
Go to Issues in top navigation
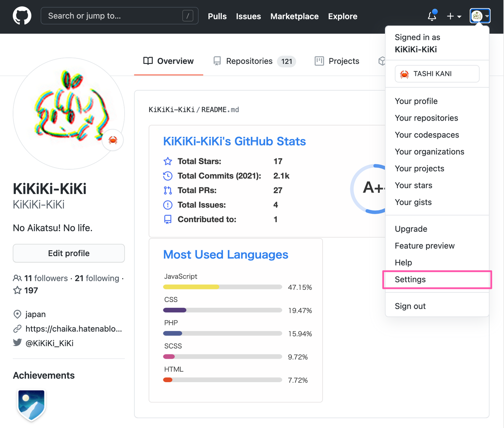tap(248, 16)
